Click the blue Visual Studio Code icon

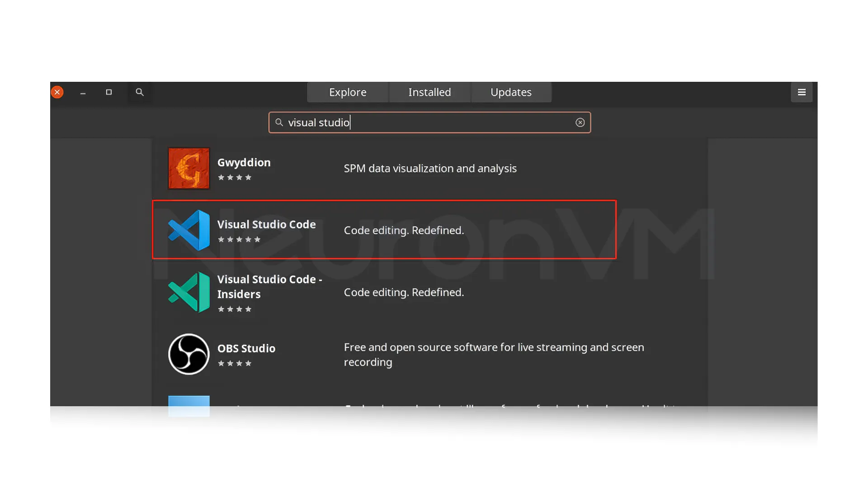click(x=189, y=230)
